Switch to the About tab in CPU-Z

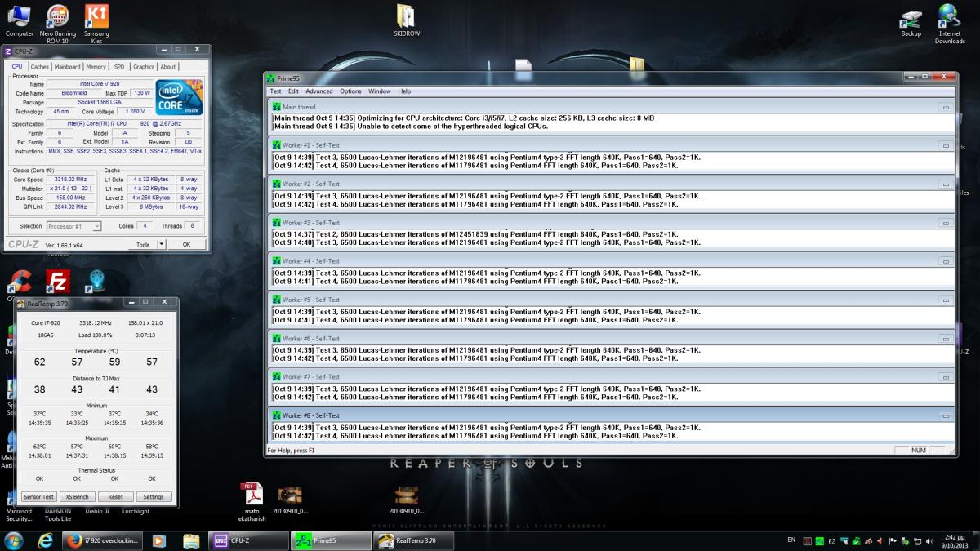click(x=167, y=67)
